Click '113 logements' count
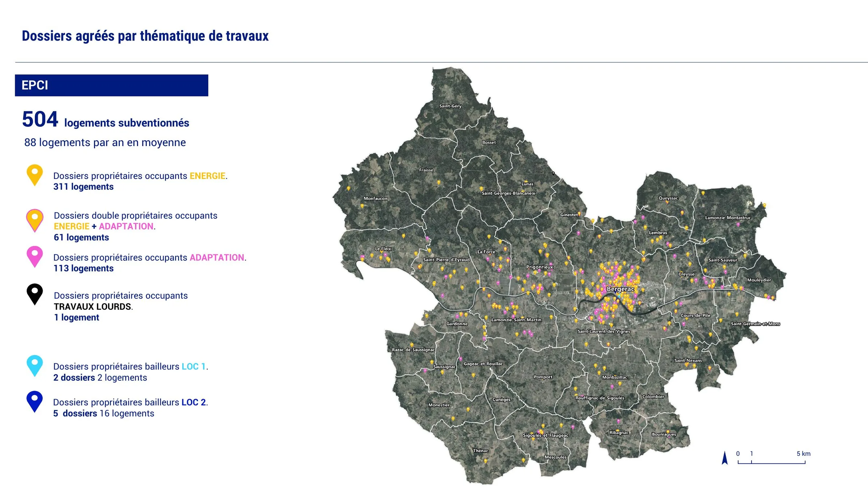The image size is (868, 488). coord(83,268)
